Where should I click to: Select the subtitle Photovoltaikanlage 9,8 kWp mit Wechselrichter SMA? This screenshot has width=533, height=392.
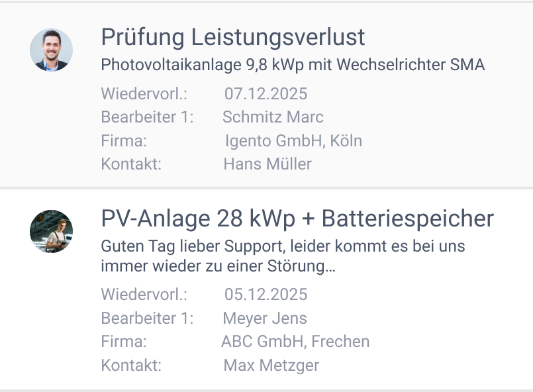click(292, 65)
